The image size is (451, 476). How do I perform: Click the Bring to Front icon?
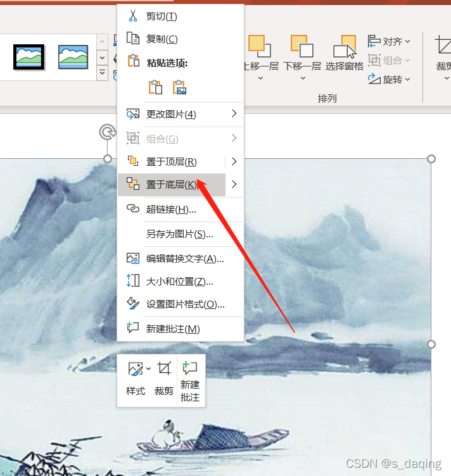pyautogui.click(x=133, y=161)
